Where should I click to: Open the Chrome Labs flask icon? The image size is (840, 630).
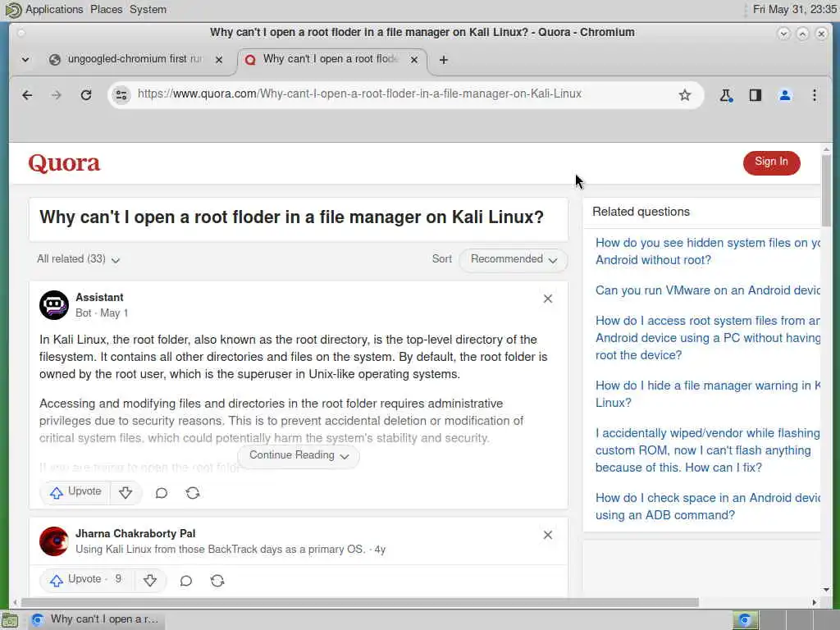[726, 95]
